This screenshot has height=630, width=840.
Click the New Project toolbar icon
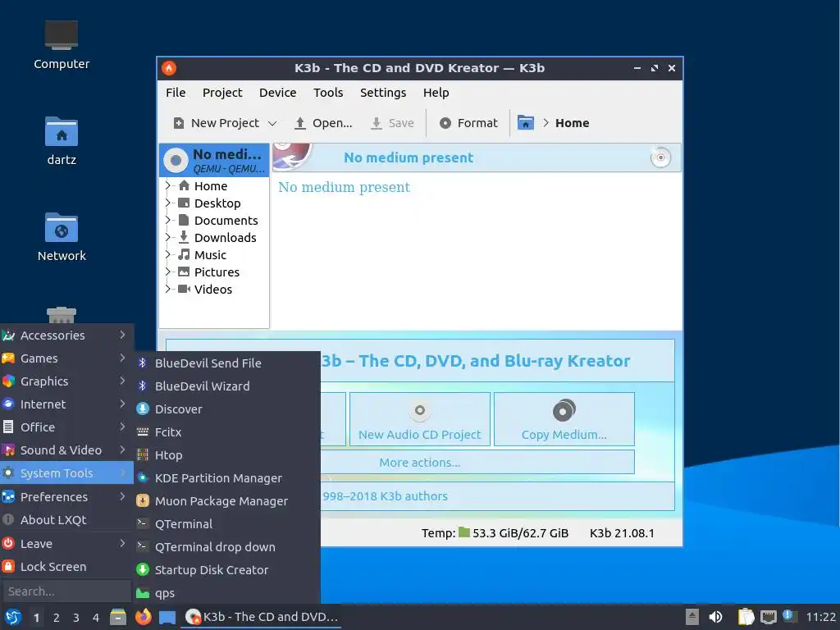179,123
